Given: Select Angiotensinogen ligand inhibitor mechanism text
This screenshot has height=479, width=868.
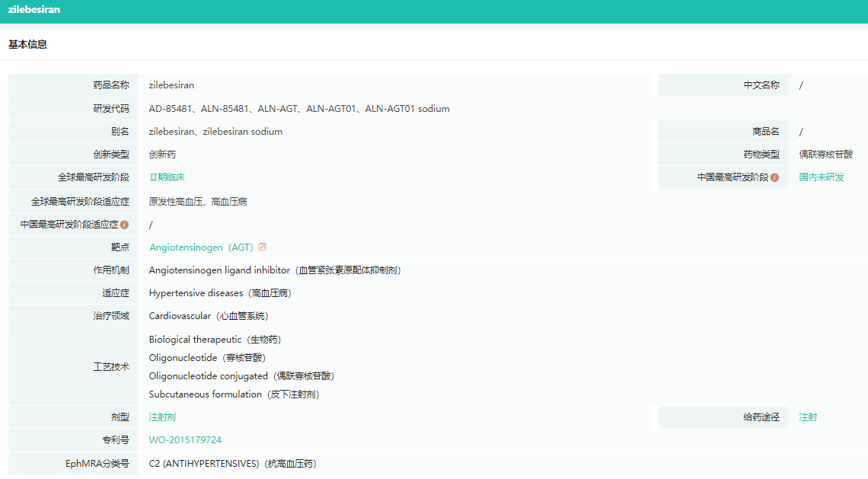Looking at the screenshot, I should (x=275, y=270).
